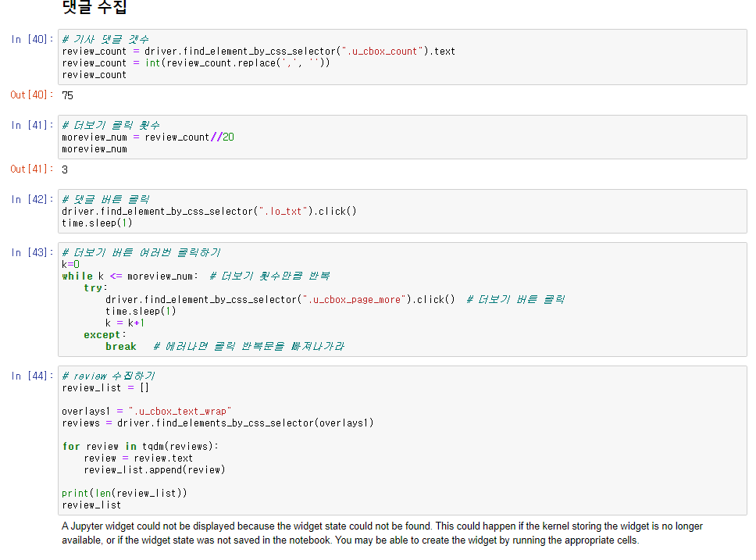Select the output value 3
The width and height of the screenshot is (756, 560).
(x=65, y=169)
